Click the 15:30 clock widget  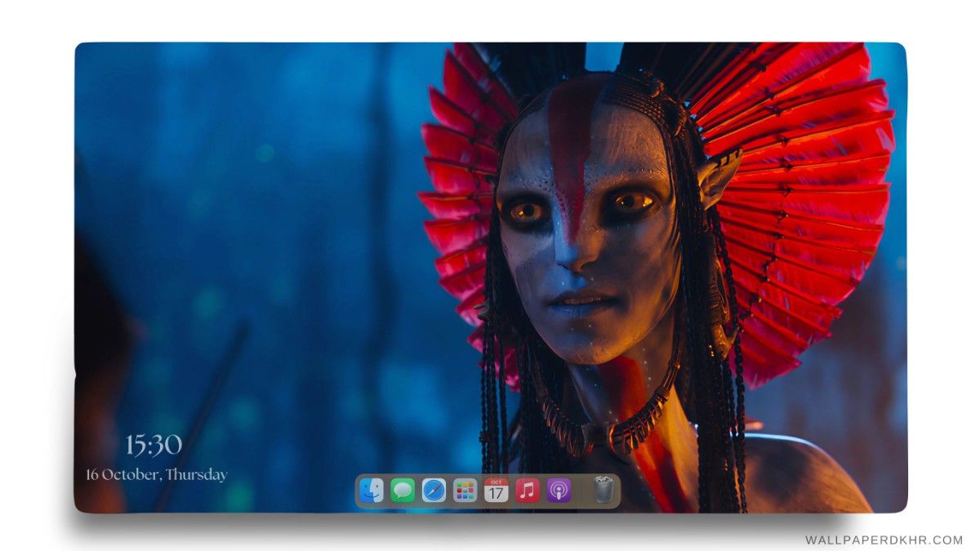(154, 445)
